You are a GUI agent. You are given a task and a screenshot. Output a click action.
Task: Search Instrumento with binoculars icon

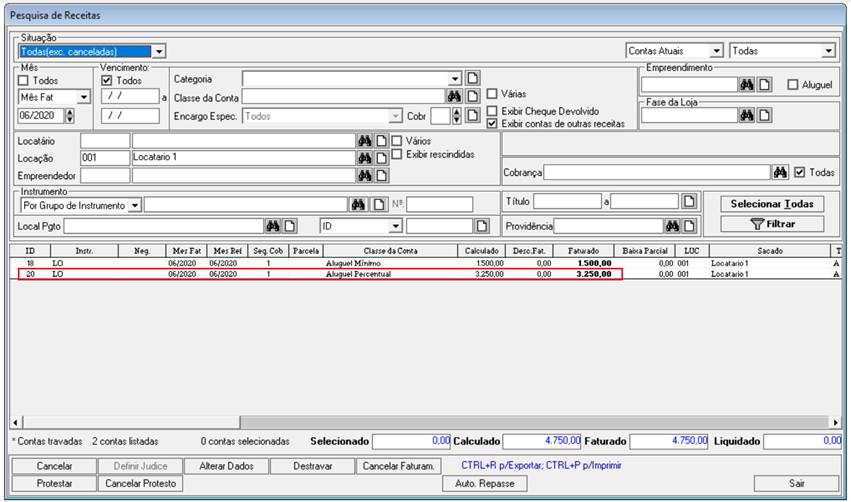(358, 205)
